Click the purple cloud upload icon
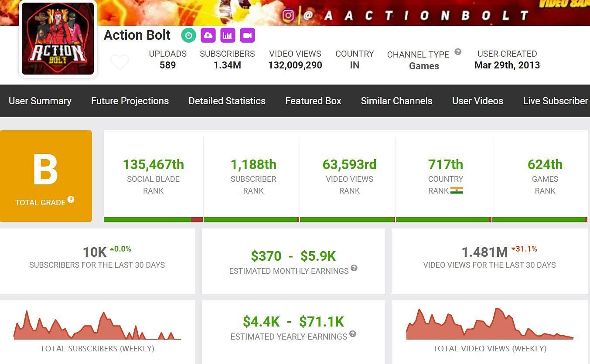The image size is (590, 364). (208, 35)
